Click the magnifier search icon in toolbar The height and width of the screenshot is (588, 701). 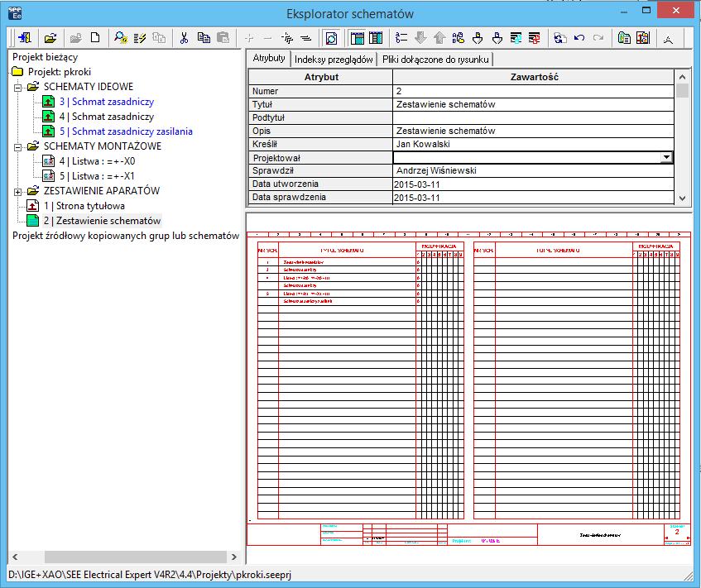(120, 38)
